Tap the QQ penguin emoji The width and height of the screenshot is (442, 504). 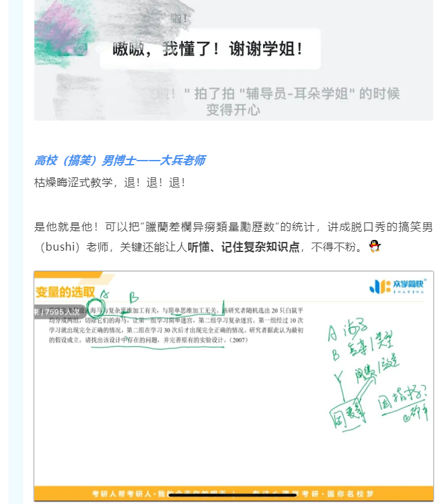pos(375,247)
